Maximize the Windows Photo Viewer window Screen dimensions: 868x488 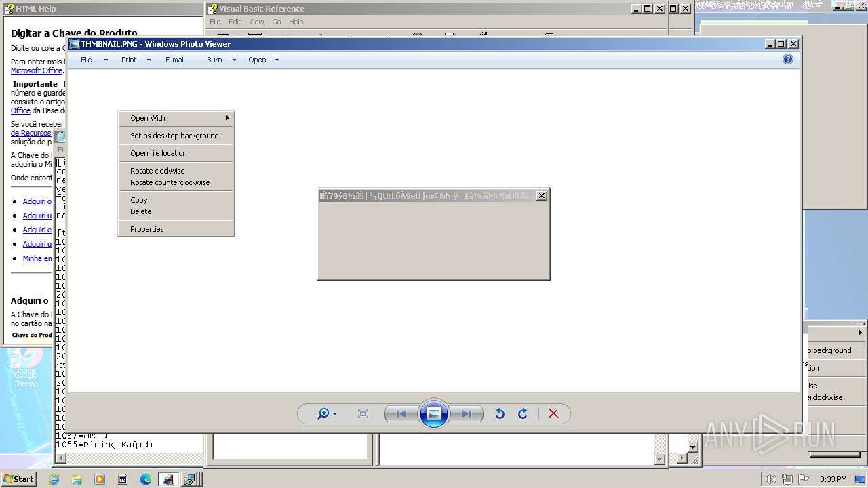coord(781,44)
